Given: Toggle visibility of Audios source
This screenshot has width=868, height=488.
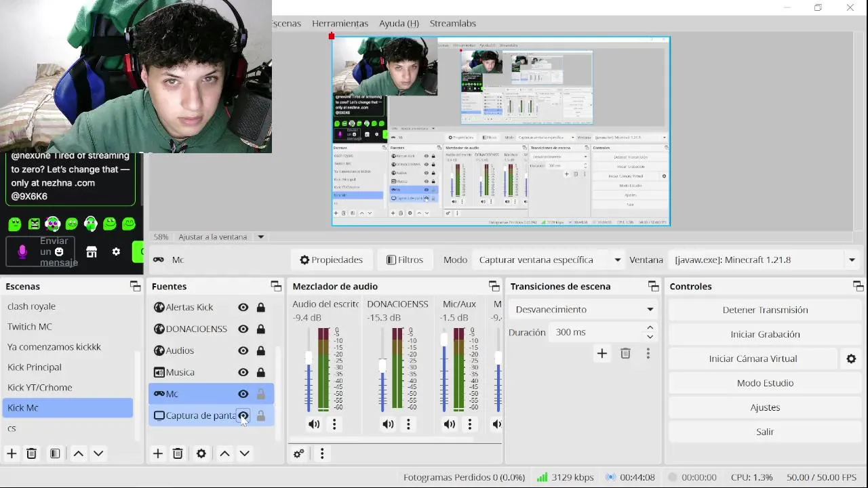Looking at the screenshot, I should pyautogui.click(x=243, y=350).
